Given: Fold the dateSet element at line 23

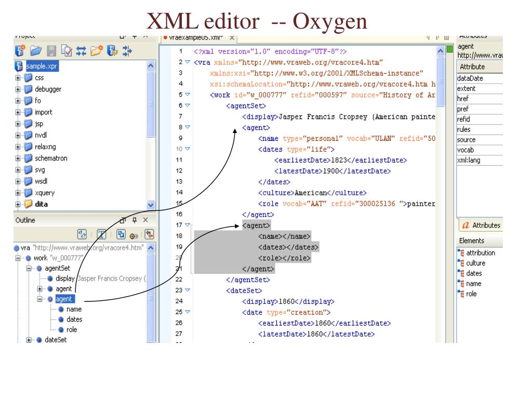Looking at the screenshot, I should point(187,290).
